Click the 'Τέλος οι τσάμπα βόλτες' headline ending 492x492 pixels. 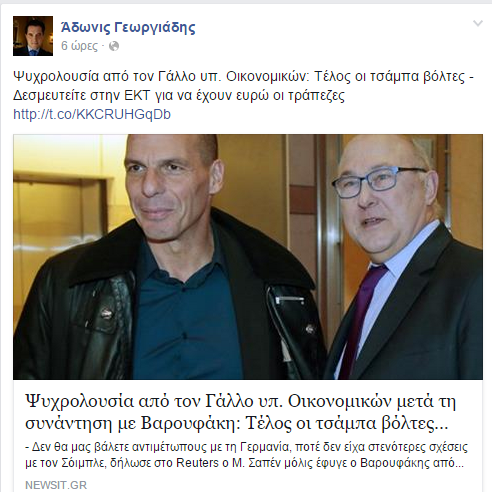click(346, 423)
